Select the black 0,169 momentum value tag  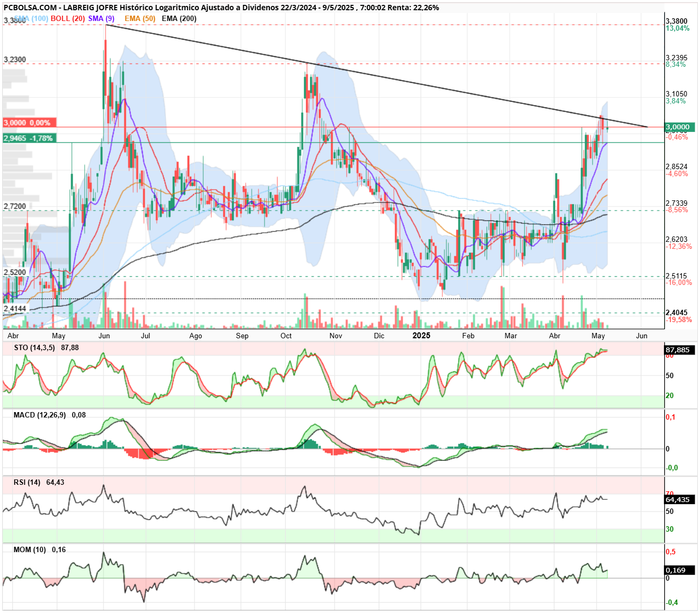pyautogui.click(x=680, y=570)
